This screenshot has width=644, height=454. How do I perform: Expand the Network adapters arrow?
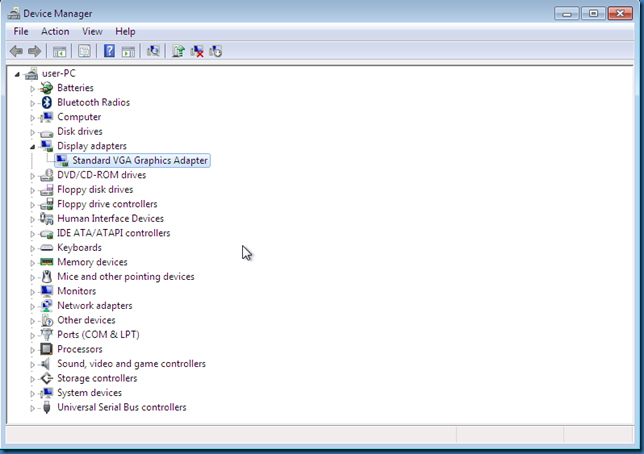click(x=32, y=307)
